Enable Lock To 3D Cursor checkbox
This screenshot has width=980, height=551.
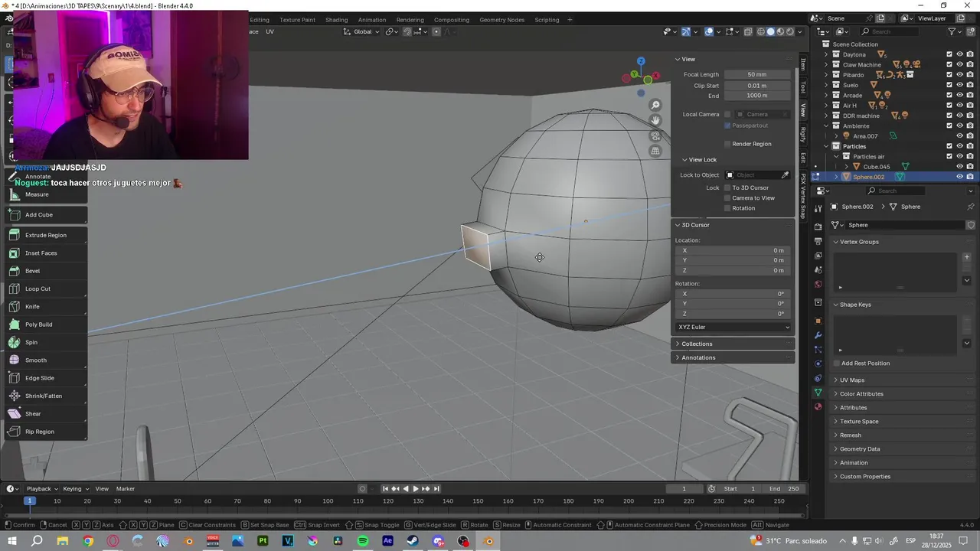coord(727,187)
